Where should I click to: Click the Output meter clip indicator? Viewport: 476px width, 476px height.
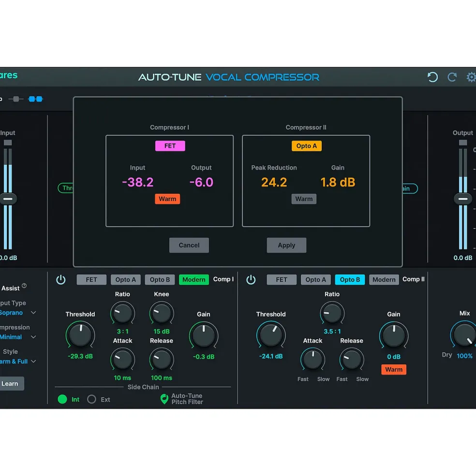[x=463, y=143]
